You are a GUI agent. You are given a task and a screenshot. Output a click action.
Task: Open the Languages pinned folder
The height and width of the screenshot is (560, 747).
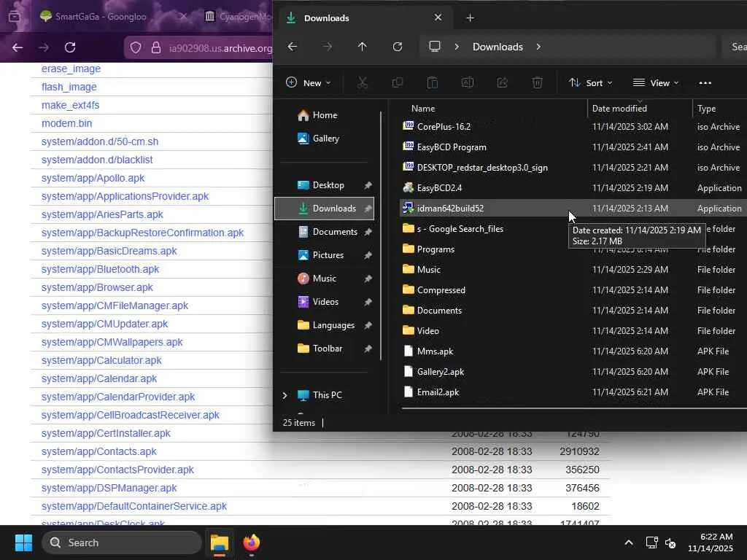(x=325, y=325)
